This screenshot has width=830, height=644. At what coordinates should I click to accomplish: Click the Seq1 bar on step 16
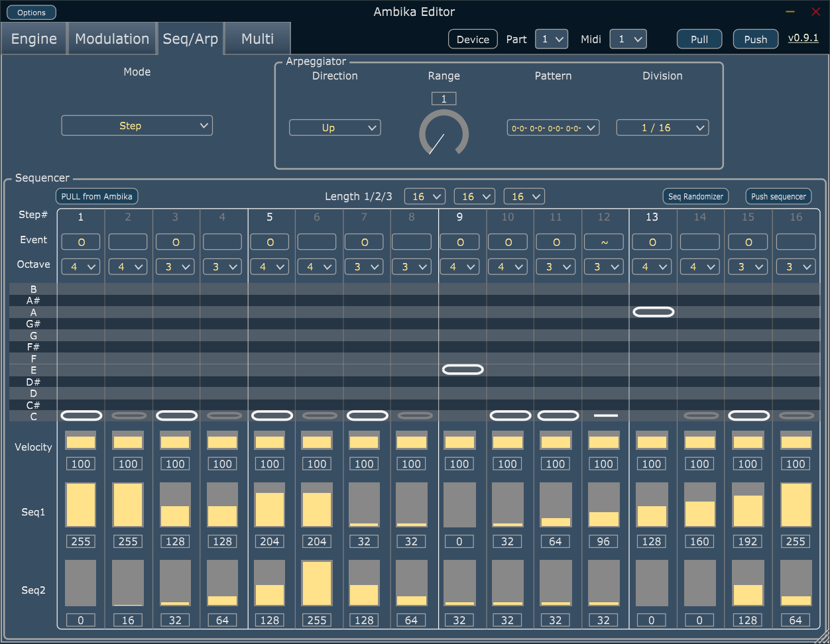click(x=796, y=505)
